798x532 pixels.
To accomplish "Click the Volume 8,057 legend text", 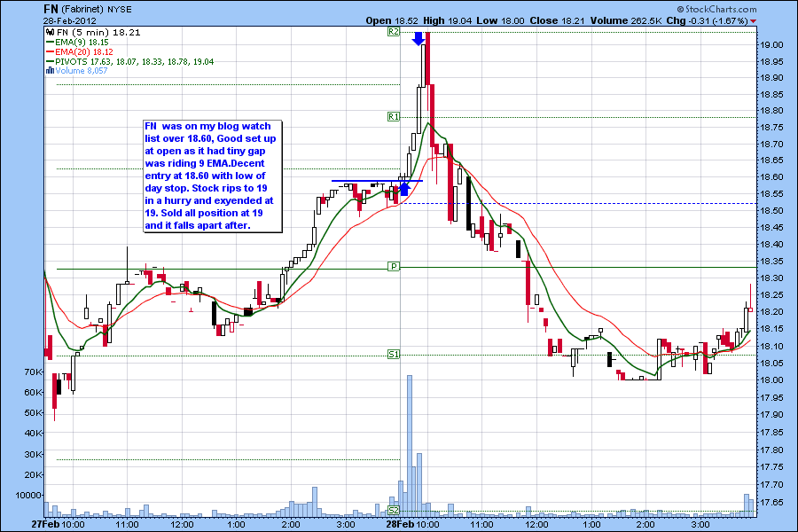I will point(82,71).
